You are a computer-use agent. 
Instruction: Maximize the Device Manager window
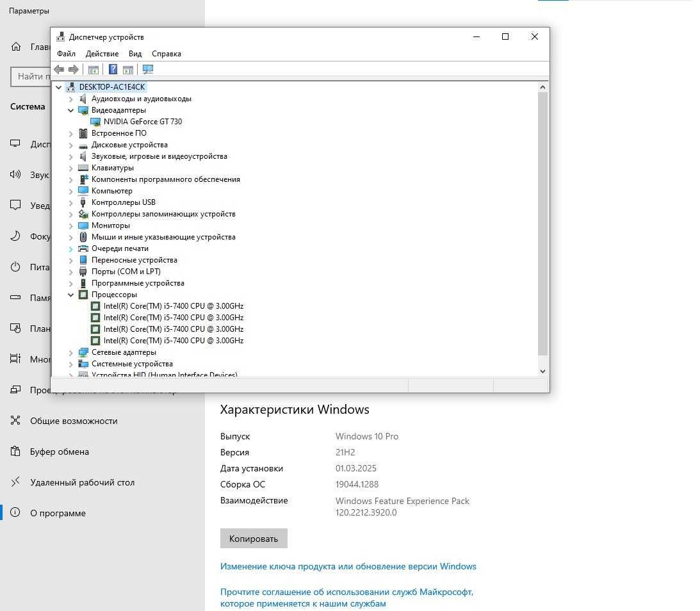[505, 37]
